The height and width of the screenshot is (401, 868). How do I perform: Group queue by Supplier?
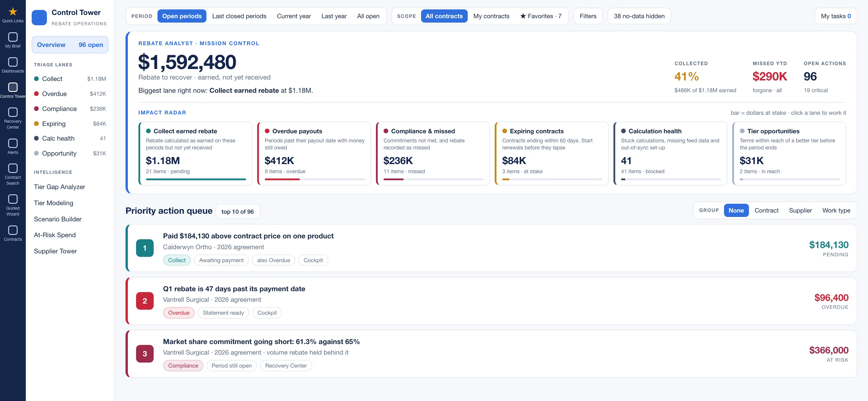click(800, 210)
